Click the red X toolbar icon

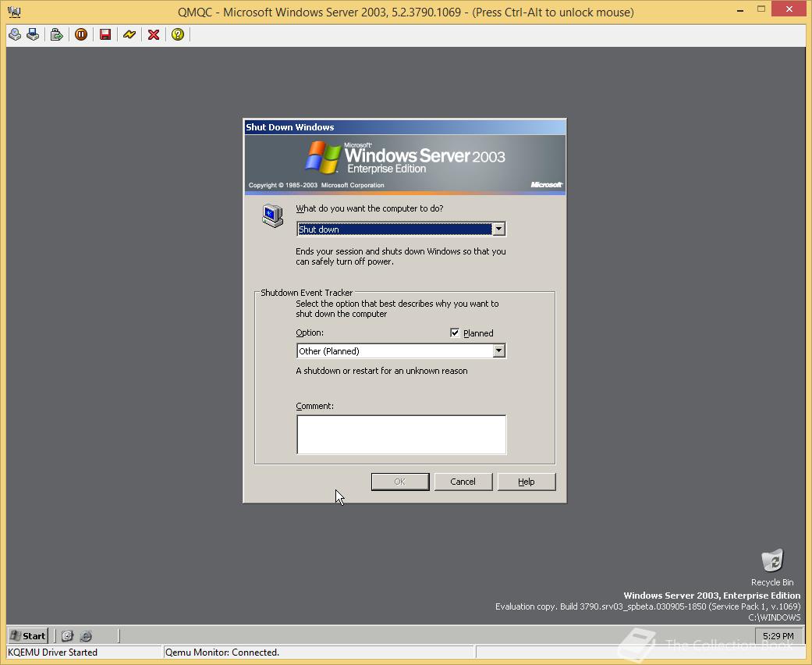click(x=154, y=34)
